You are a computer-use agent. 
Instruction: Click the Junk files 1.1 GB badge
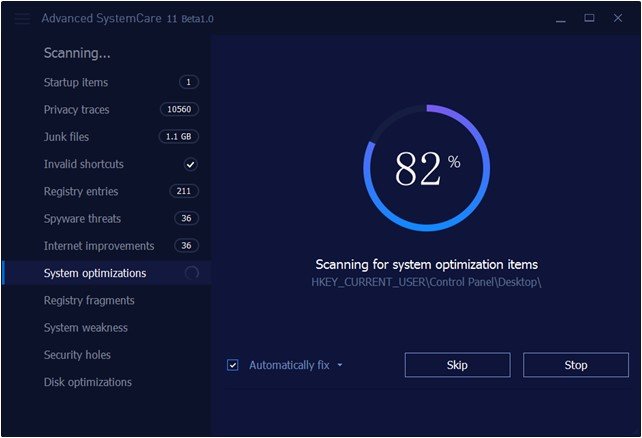[x=179, y=137]
